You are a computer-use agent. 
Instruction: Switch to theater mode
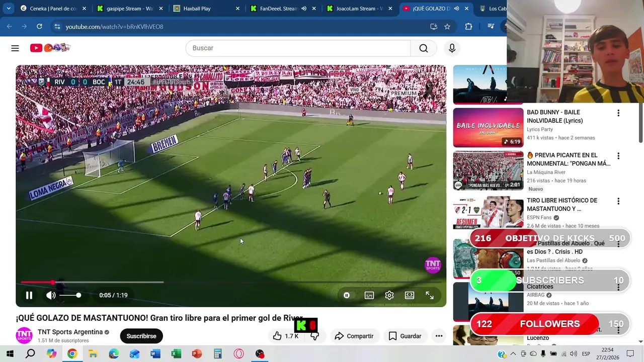point(410,295)
